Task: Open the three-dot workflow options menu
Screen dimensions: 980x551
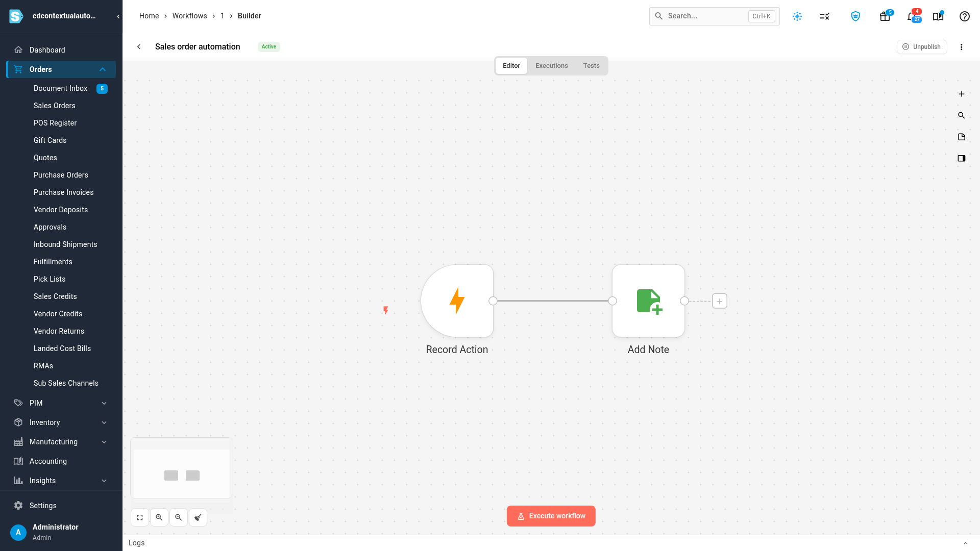Action: pos(962,47)
